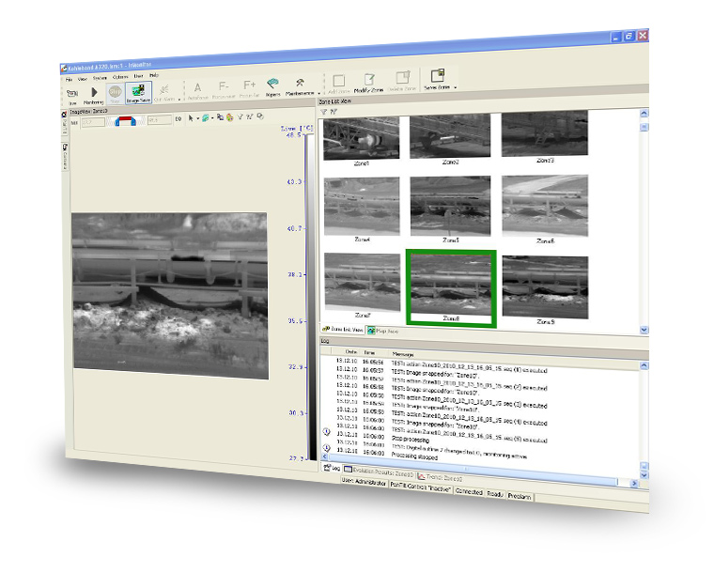Image resolution: width=714 pixels, height=588 pixels.
Task: Open the Saves Zone dropdown arrow
Action: coord(455,87)
